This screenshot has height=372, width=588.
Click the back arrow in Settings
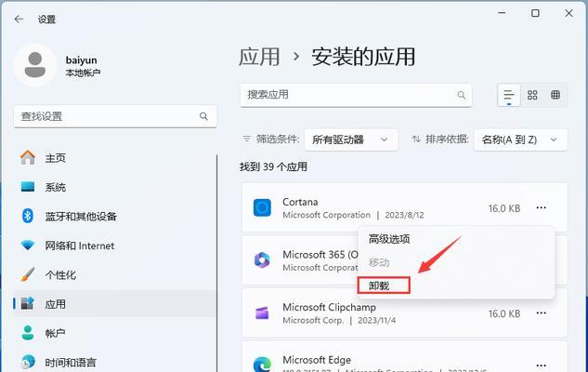[x=19, y=20]
